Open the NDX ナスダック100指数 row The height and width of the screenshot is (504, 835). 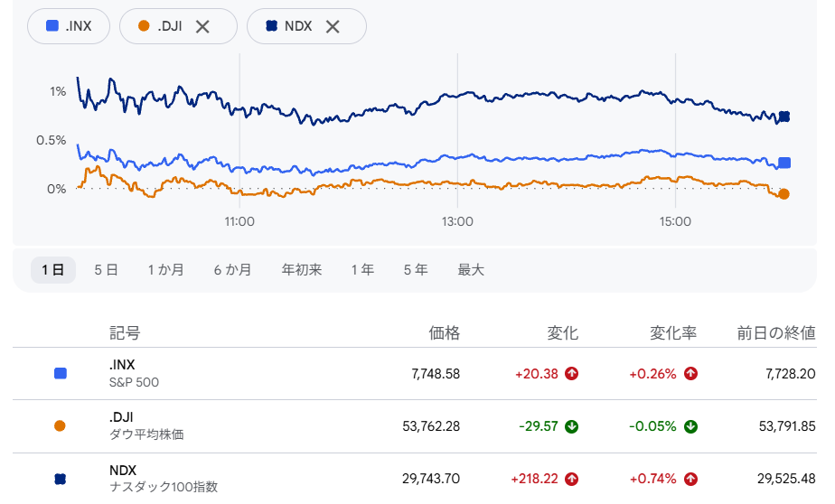click(415, 479)
